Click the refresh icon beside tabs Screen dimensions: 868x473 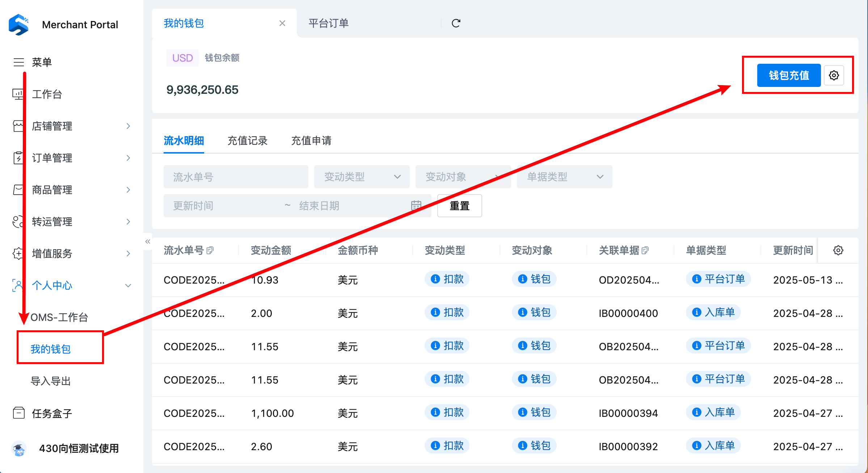click(x=456, y=24)
